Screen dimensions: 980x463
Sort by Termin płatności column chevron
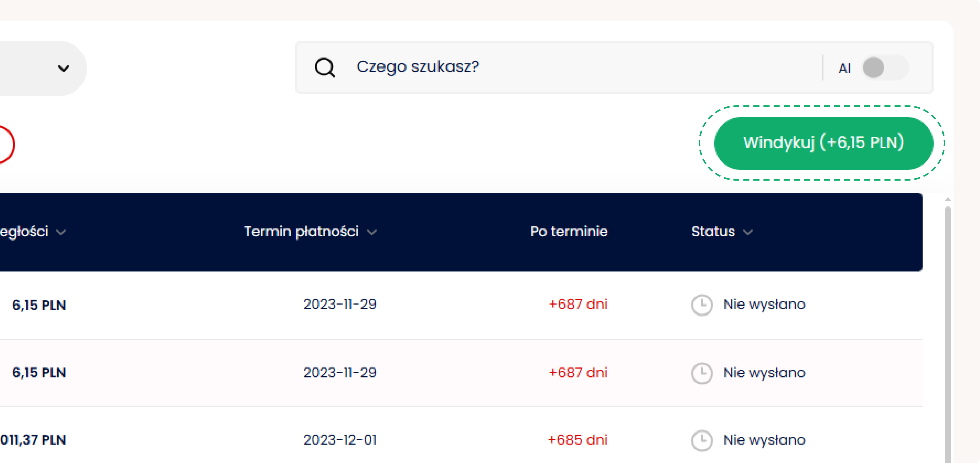(x=372, y=232)
